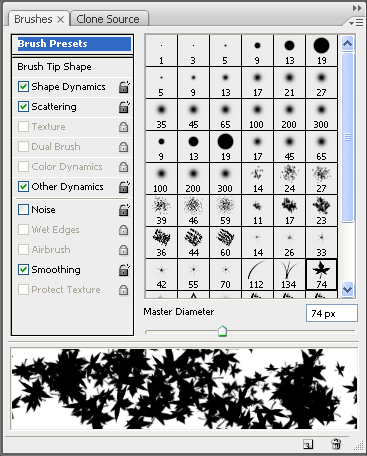The image size is (367, 456).
Task: Click the Master Diameter slider handle
Action: tap(222, 331)
